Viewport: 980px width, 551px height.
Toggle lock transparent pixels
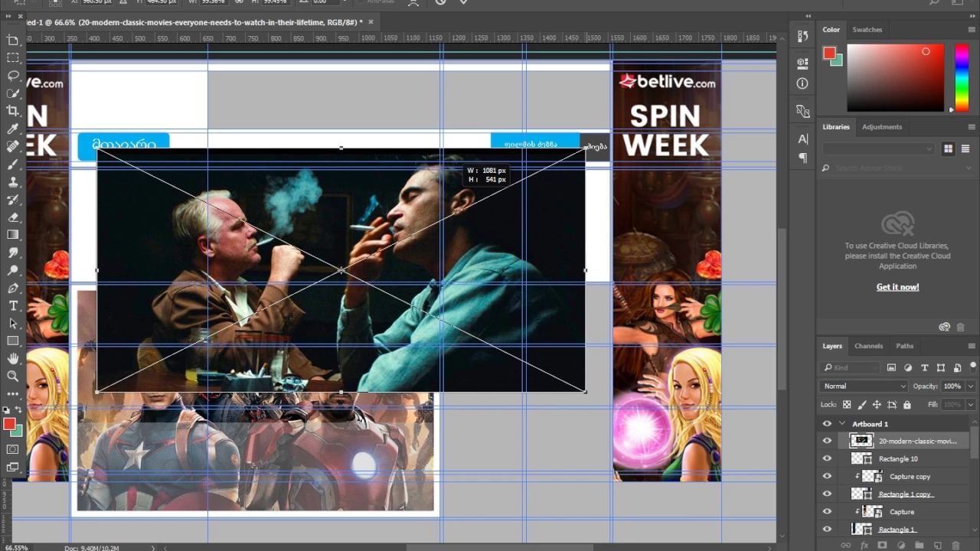[847, 404]
